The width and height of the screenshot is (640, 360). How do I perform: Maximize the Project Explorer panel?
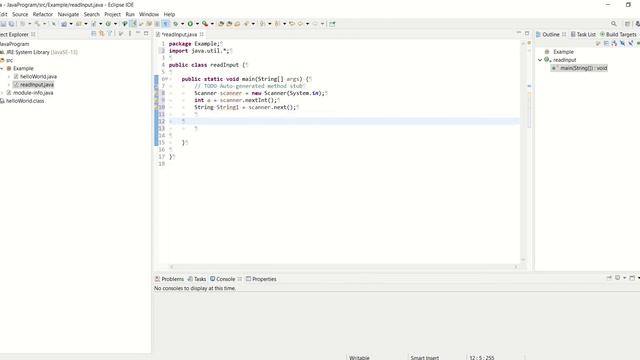146,33
